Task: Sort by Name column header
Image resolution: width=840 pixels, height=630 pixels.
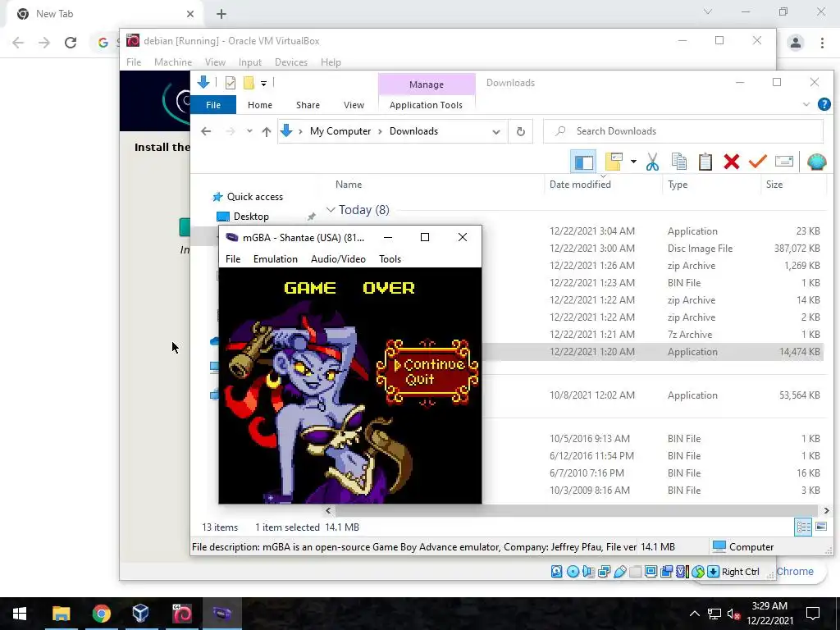Action: tap(348, 185)
